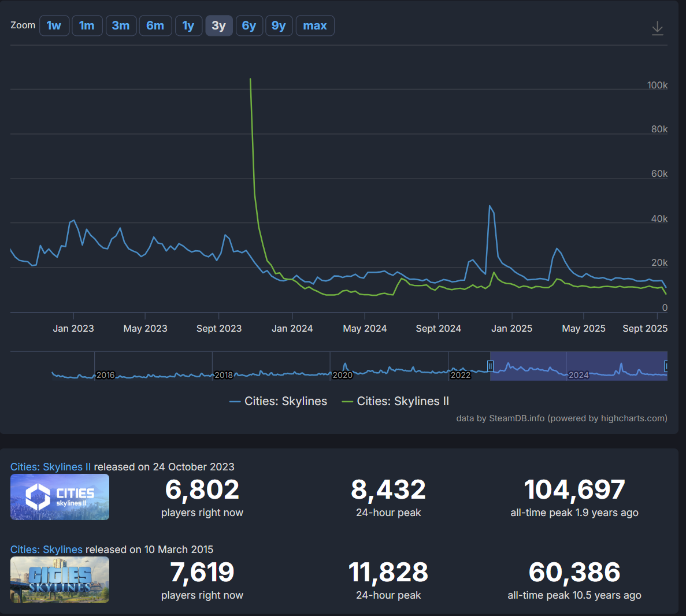Click the Cities Skylines thumbnail image
Viewport: 686px width, 616px height.
(x=60, y=580)
